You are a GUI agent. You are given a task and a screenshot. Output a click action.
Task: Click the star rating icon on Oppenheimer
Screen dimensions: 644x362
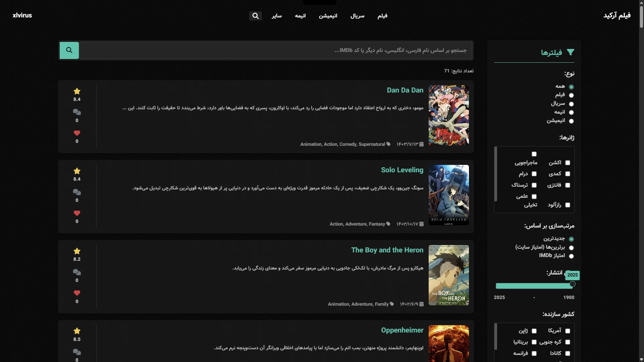pos(77,331)
